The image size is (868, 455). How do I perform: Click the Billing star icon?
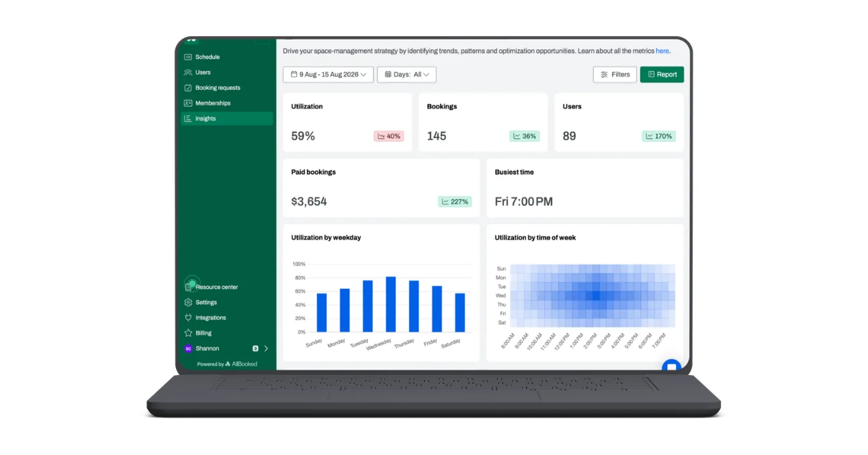(x=188, y=334)
